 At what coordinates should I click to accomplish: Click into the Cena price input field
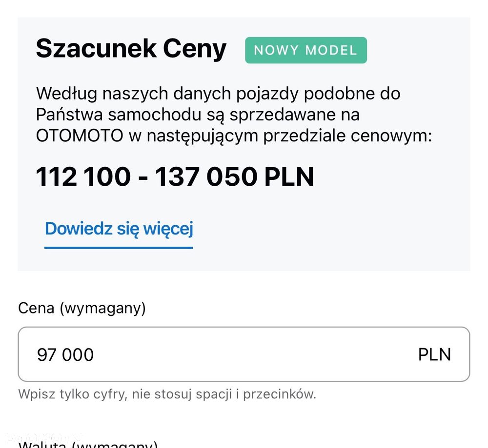pos(244,354)
